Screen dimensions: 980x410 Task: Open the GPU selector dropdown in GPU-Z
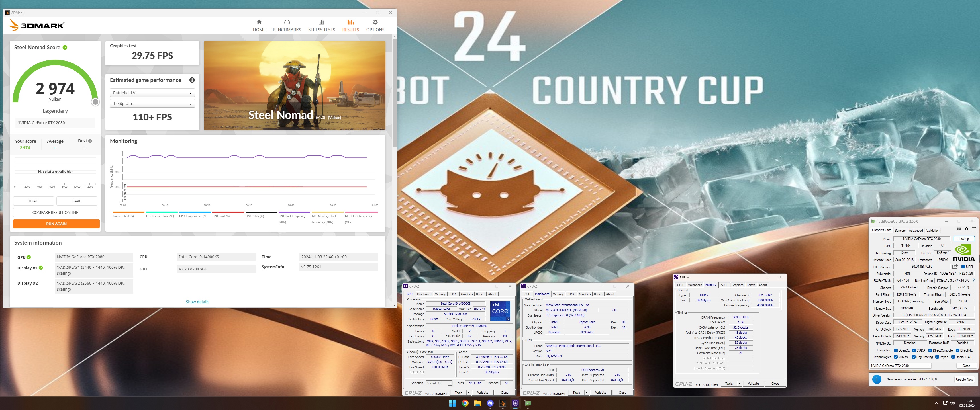[901, 366]
